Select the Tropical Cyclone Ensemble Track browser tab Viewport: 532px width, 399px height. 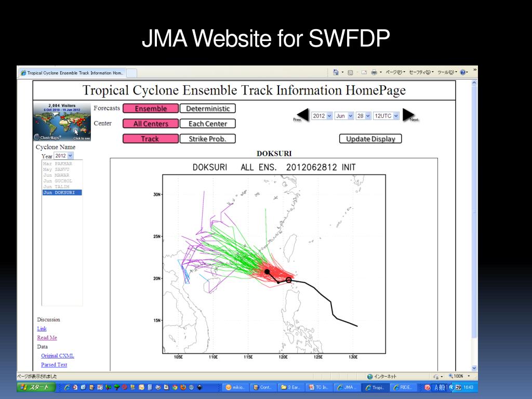tap(73, 73)
